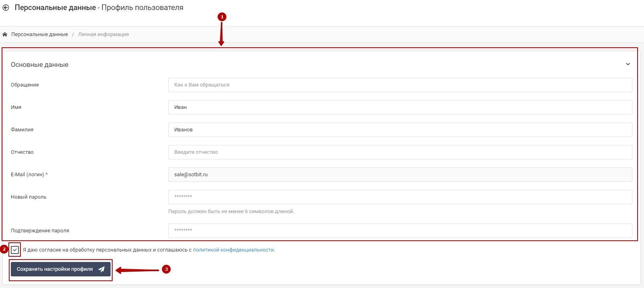644x288 pixels.
Task: Open the политикой конфиденциальности link
Action: (234, 250)
